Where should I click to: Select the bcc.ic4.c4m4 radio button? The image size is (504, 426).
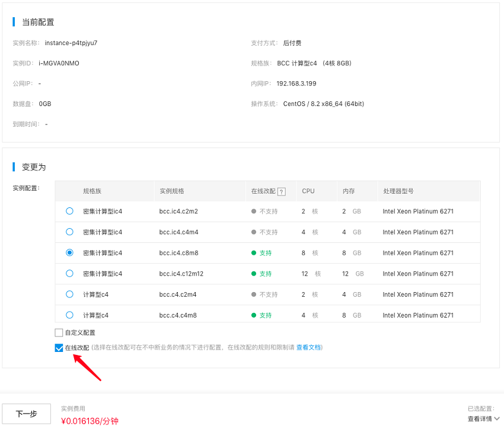(x=69, y=232)
